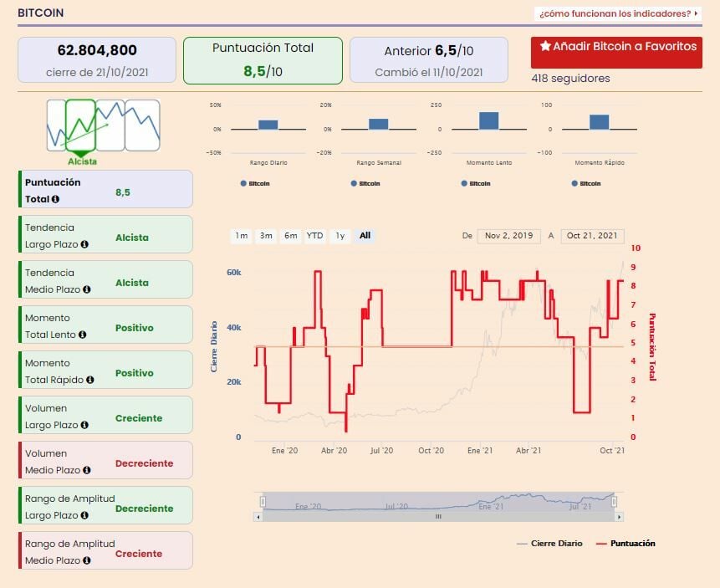The width and height of the screenshot is (720, 588).
Task: Click the navigator right range handle
Action: [615, 501]
